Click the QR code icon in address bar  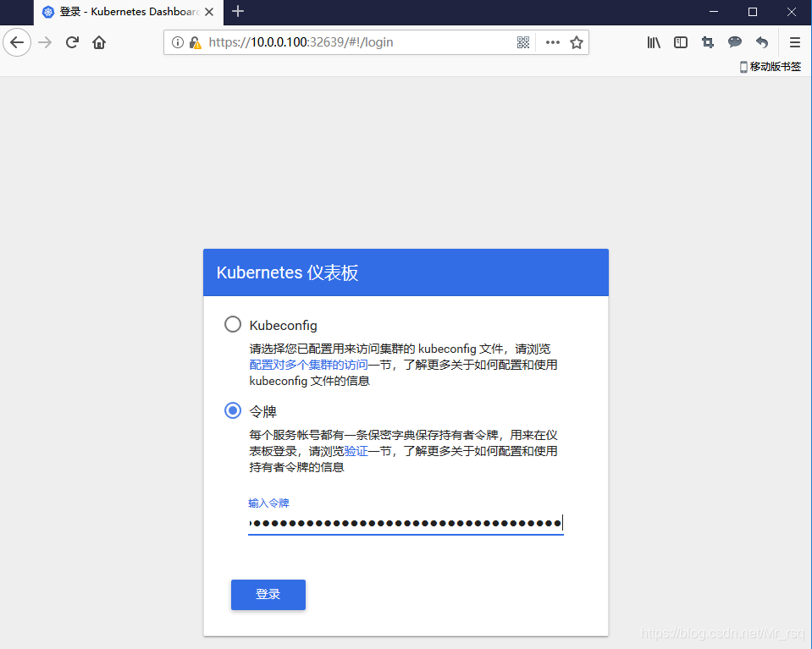(523, 42)
